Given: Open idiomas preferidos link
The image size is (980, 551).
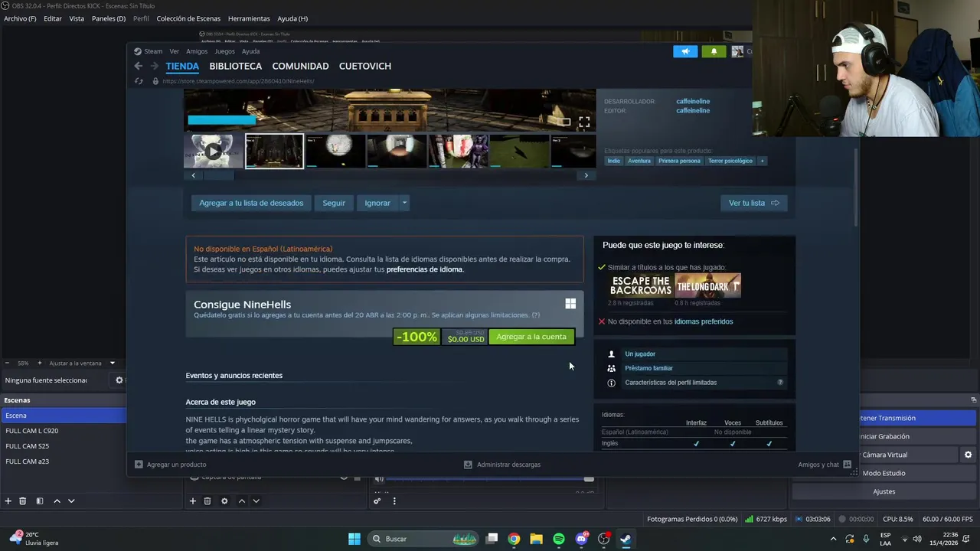Looking at the screenshot, I should [x=704, y=321].
